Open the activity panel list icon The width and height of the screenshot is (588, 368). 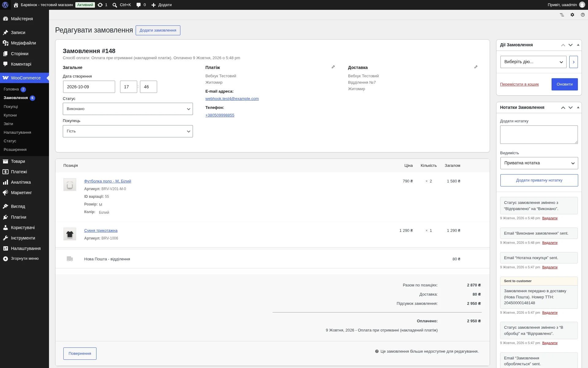[562, 15]
